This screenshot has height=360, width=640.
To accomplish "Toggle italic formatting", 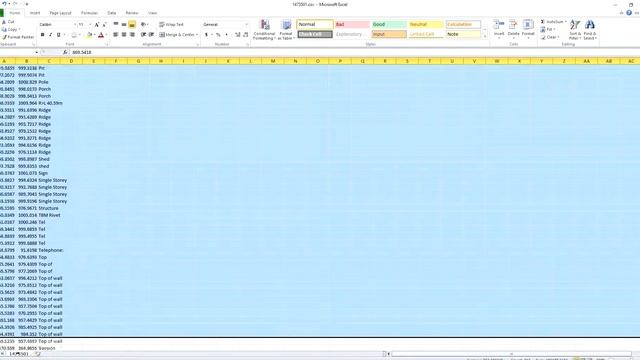I will (51, 35).
